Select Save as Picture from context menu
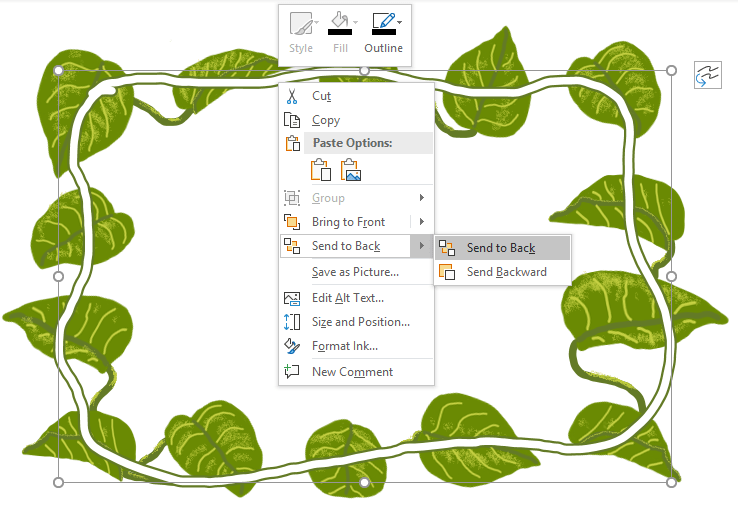This screenshot has width=738, height=512. coord(355,272)
